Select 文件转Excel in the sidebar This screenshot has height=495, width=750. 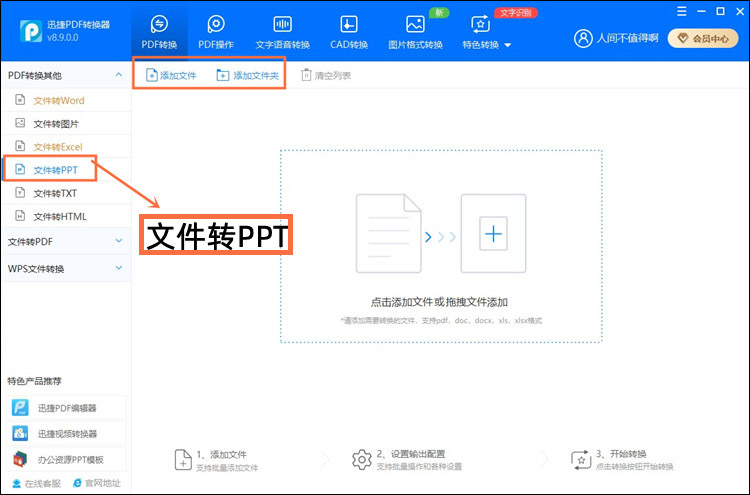click(x=66, y=146)
